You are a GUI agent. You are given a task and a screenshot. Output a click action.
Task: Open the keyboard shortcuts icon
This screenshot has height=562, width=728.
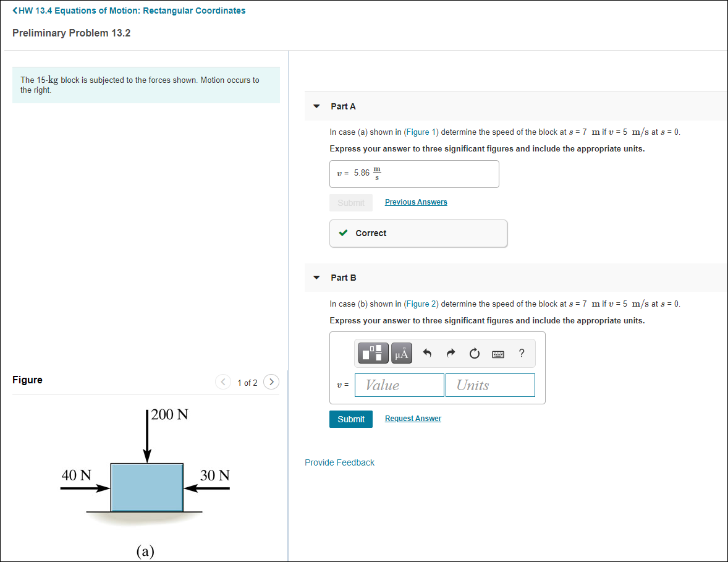(498, 353)
